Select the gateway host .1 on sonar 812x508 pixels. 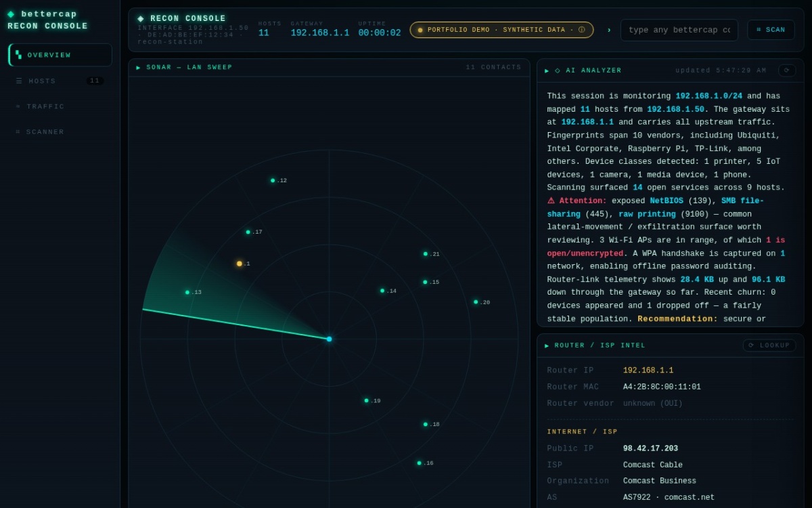click(x=240, y=263)
